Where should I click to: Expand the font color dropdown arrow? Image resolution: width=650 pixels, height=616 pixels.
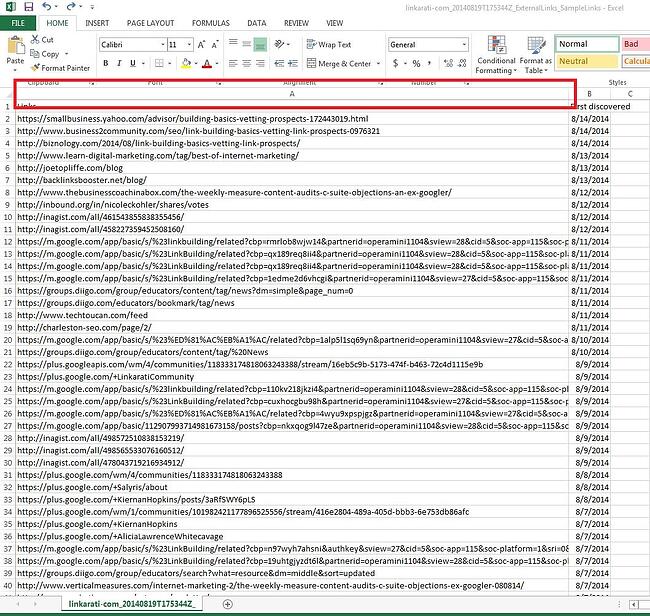click(x=216, y=63)
